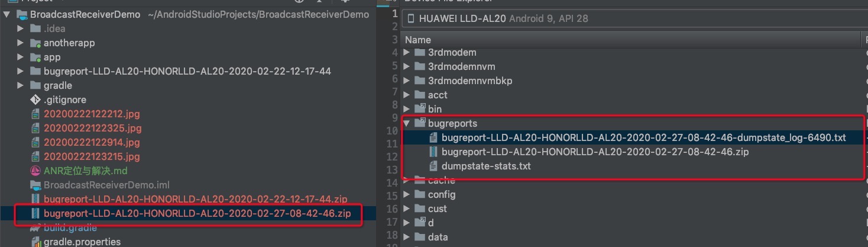The height and width of the screenshot is (247, 868).
Task: Collapse the BroadcastReceiverDemo project root arrow
Action: [x=7, y=14]
